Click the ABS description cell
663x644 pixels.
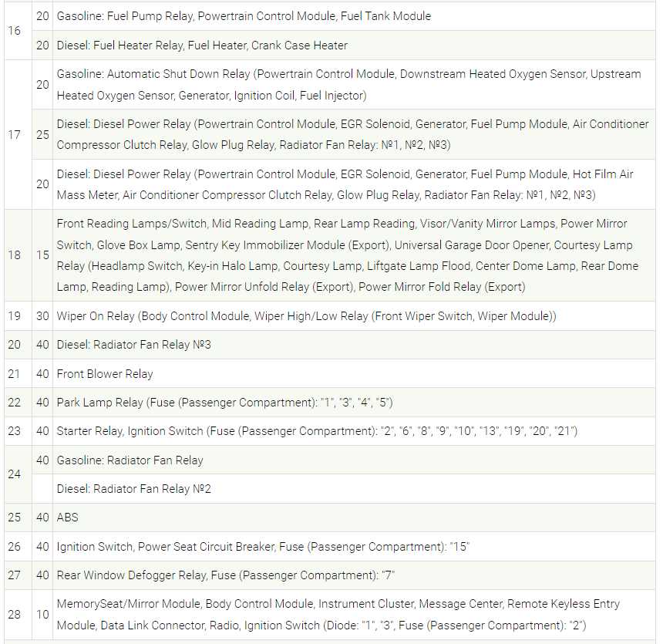tap(354, 518)
